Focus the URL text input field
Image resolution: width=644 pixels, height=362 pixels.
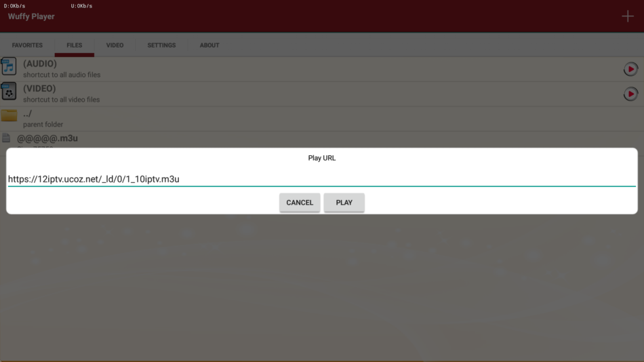click(x=321, y=179)
